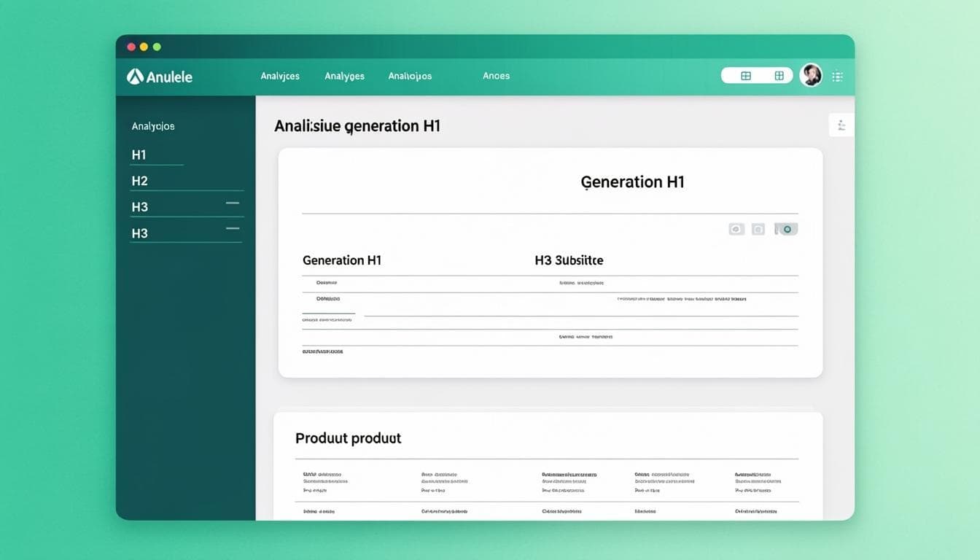Open the user profile avatar
The image size is (980, 560).
pos(811,75)
